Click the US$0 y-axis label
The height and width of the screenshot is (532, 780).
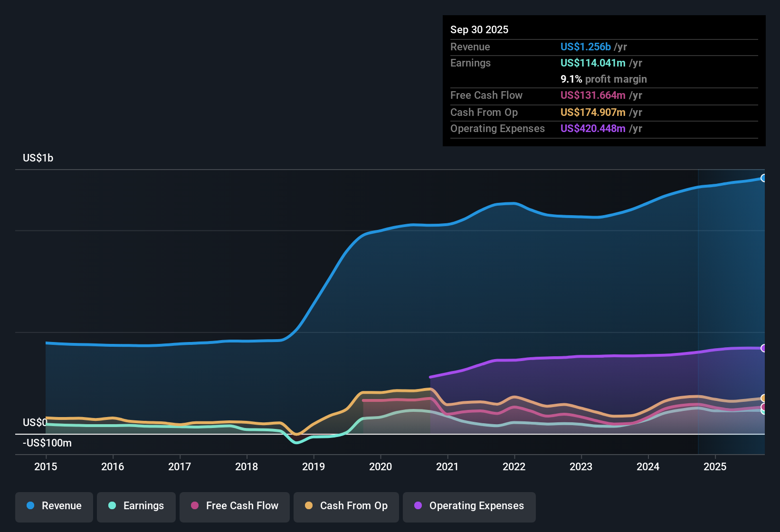(35, 422)
